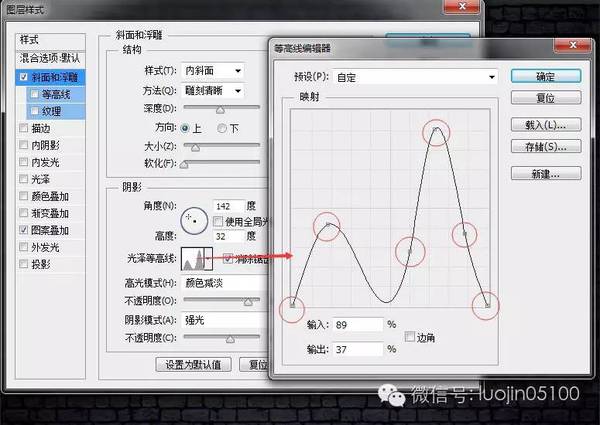
Task: Click the 存储(S)... button
Action: click(546, 146)
